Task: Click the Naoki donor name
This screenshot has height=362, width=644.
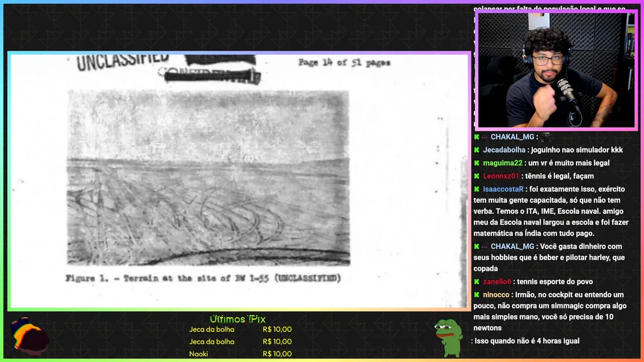Action: click(199, 353)
